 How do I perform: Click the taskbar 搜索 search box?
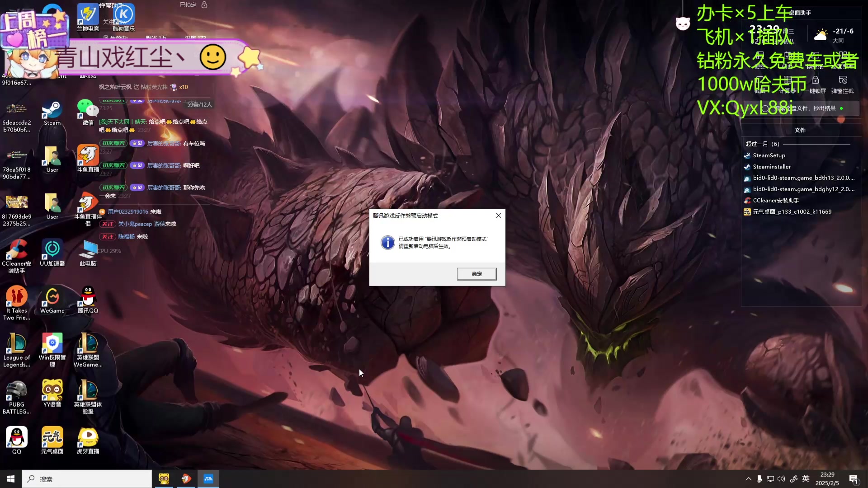pos(87,479)
